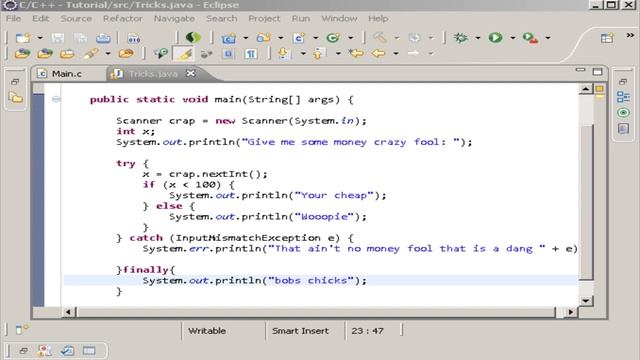The width and height of the screenshot is (640, 360).
Task: Click the editor vertical scrollbar down arrow
Action: pyautogui.click(x=586, y=301)
